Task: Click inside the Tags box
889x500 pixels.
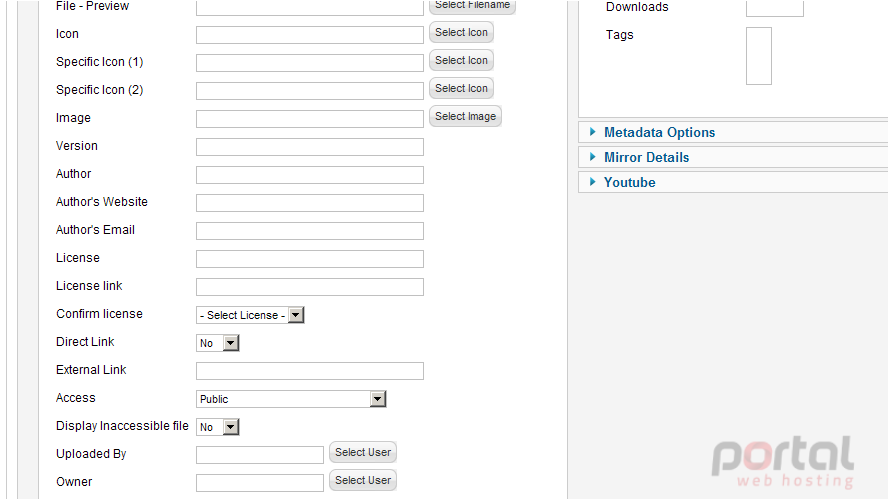Action: 759,56
